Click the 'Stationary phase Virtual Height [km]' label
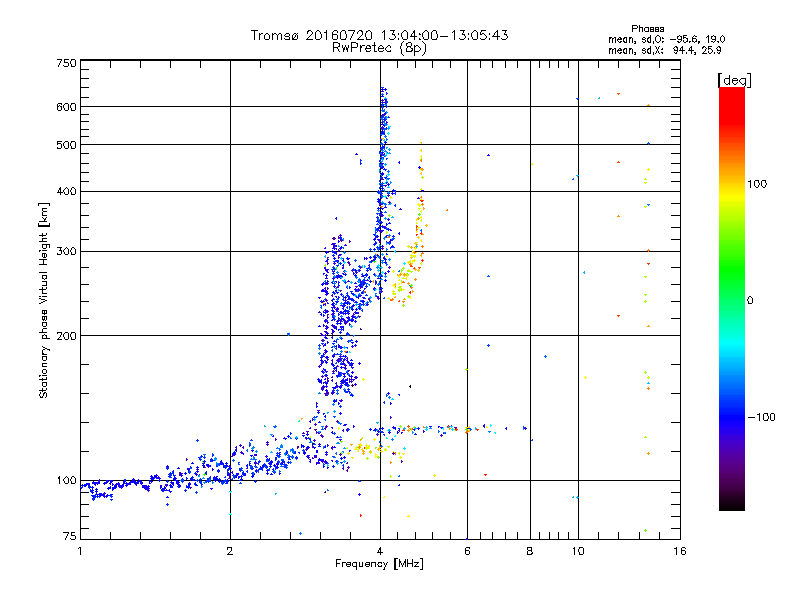The width and height of the screenshot is (800, 600). [43, 301]
